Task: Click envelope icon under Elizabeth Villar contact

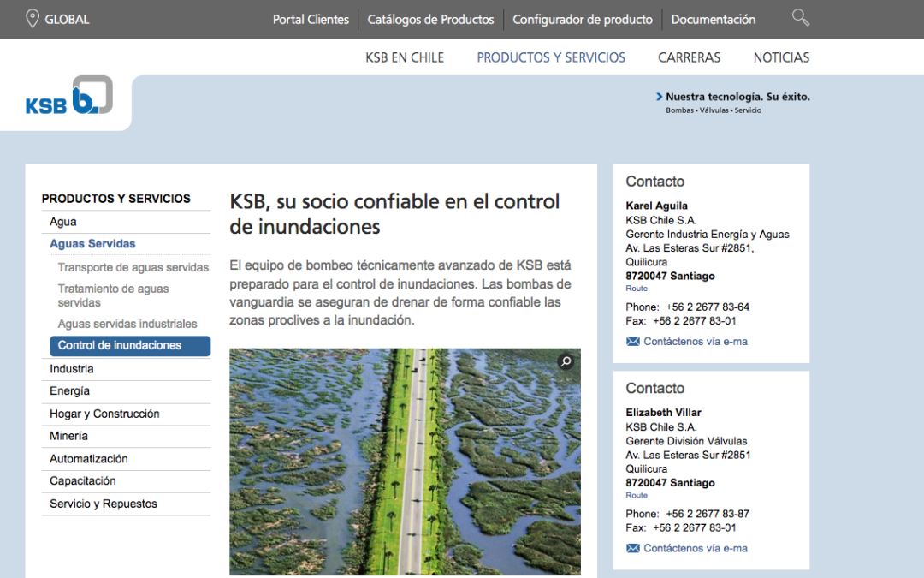Action: click(633, 549)
